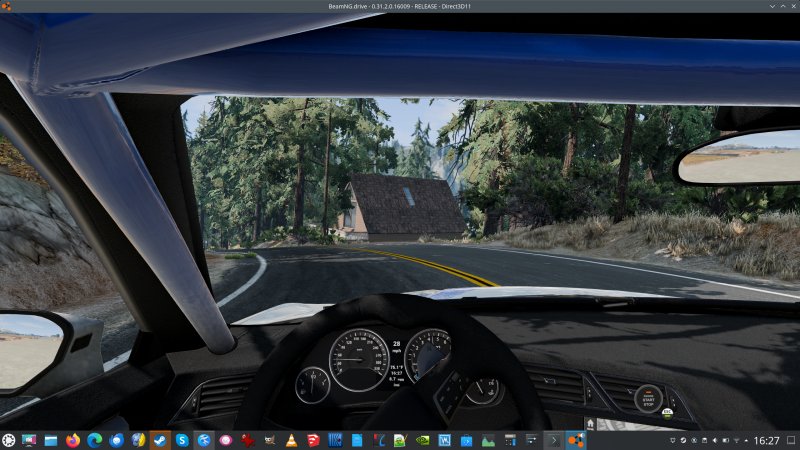800x450 pixels.
Task: Launch Firefox from the taskbar
Action: click(x=73, y=440)
